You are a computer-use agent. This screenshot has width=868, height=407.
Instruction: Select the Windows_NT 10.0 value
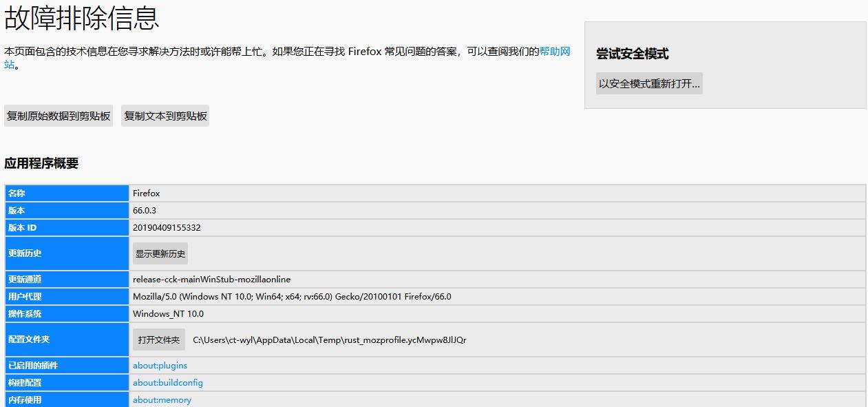point(168,314)
